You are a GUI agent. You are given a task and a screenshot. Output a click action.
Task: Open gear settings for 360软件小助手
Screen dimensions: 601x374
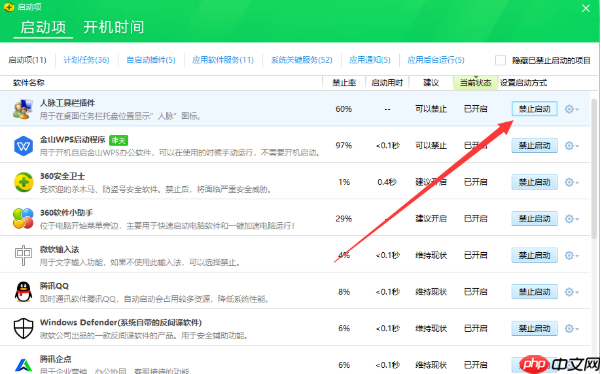click(x=571, y=219)
